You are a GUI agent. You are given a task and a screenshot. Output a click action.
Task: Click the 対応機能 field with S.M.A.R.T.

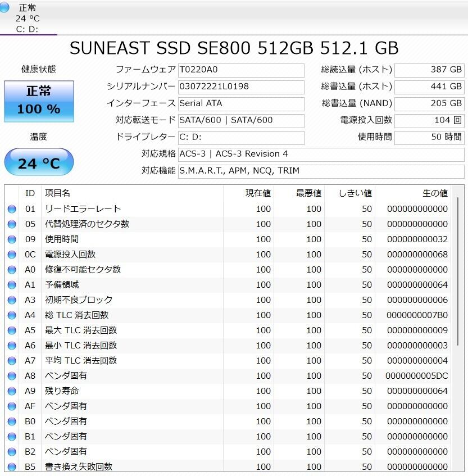click(x=321, y=171)
